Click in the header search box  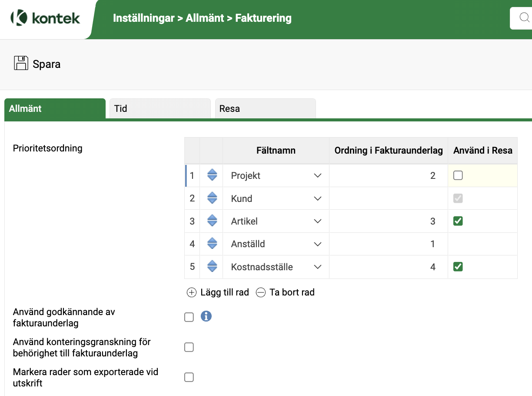point(521,18)
